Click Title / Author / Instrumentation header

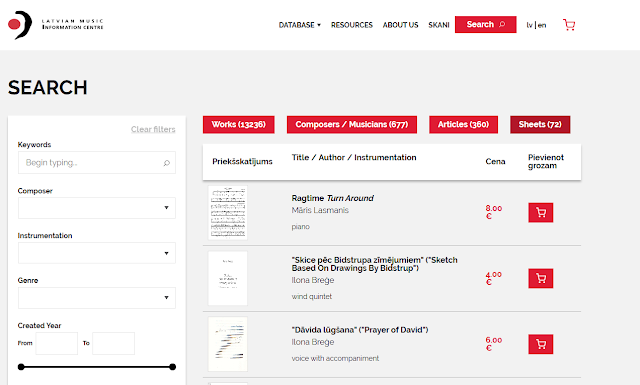click(354, 158)
